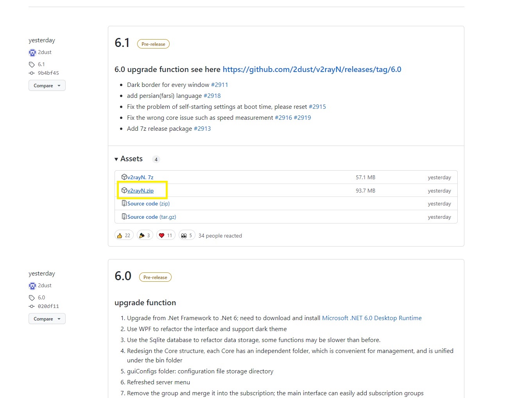Image resolution: width=532 pixels, height=398 pixels.
Task: Click yesterday date in v2rayN. 7z row
Action: pyautogui.click(x=439, y=177)
